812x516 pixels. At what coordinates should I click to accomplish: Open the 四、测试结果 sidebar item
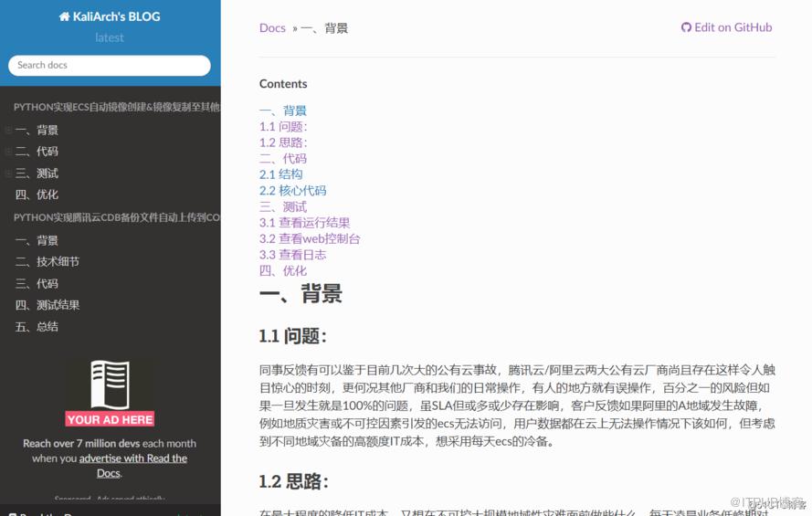click(47, 305)
